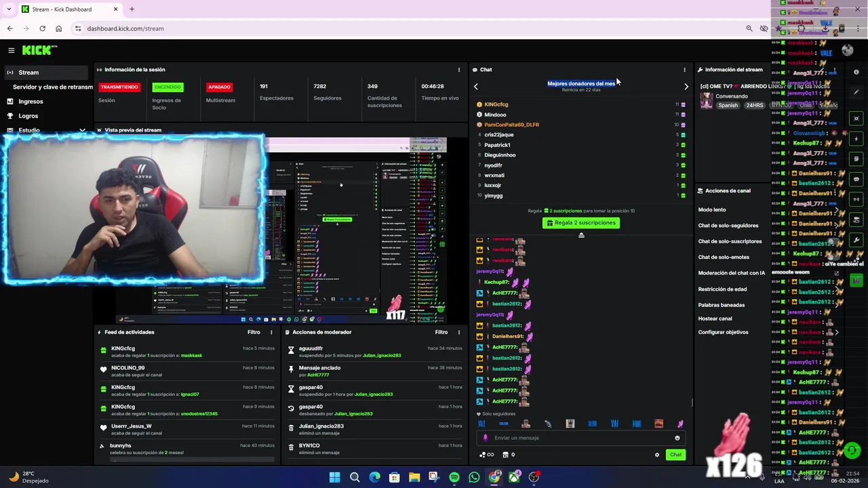The image size is (868, 488).
Task: Click the stream preview thumbnail
Action: pos(281,230)
